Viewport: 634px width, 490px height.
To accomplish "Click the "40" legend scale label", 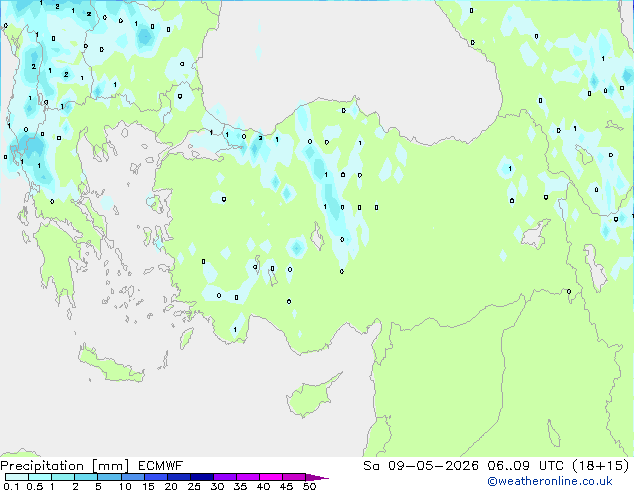I will 263,486.
